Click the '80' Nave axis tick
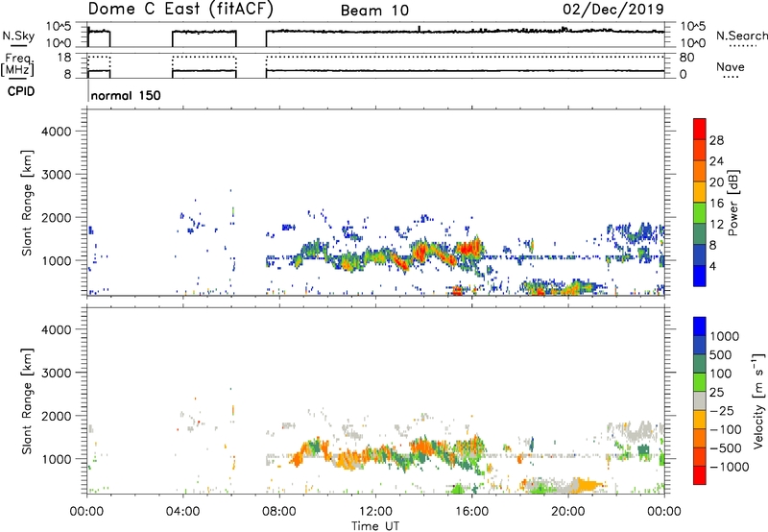The height and width of the screenshot is (532, 768). (x=686, y=58)
